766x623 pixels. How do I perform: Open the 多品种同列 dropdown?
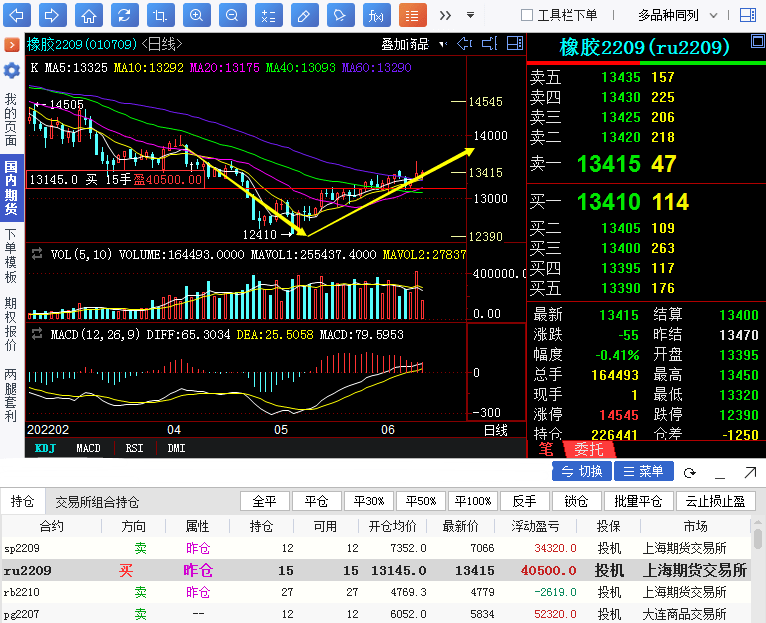[x=675, y=15]
